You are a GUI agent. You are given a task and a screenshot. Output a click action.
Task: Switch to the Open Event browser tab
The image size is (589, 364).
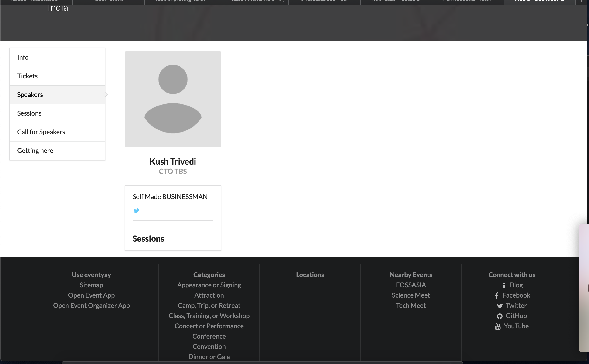(108, 1)
